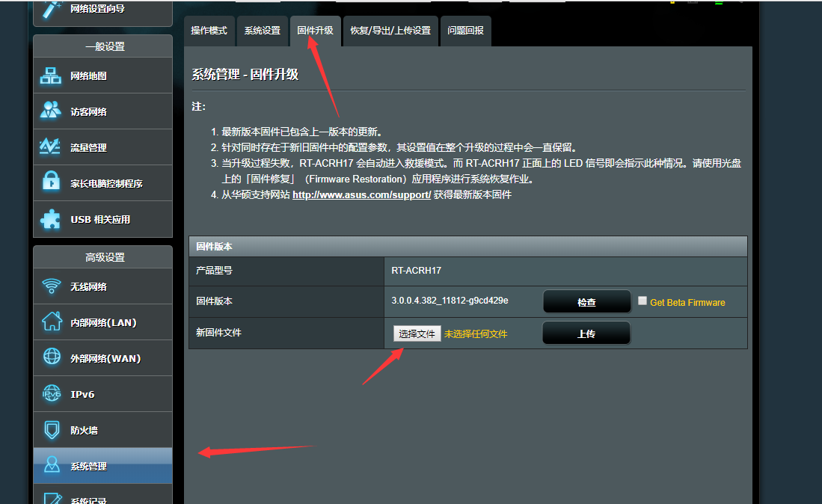
Task: Open the ASUS support website link
Action: click(361, 194)
